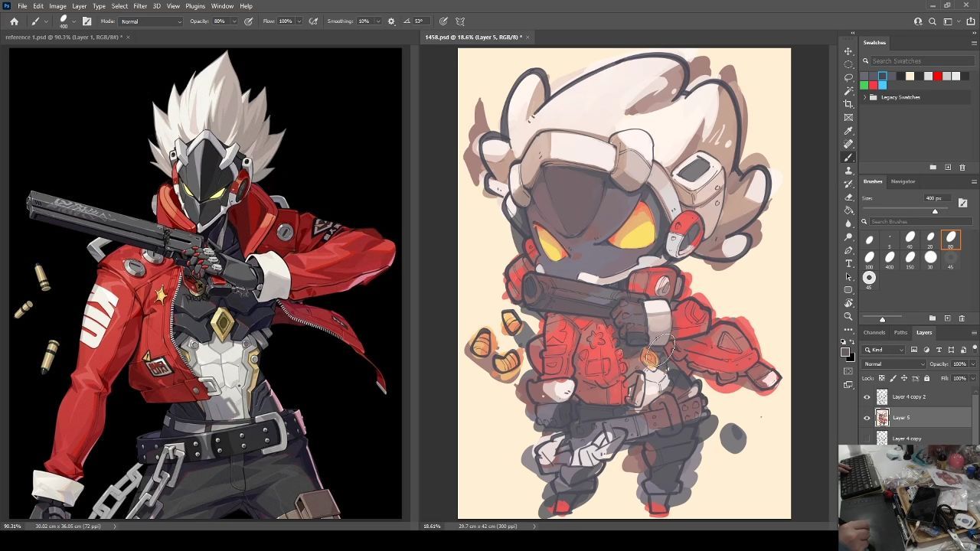Select the Rectangle shape tool
Viewport: 980px width, 551px height.
(848, 290)
